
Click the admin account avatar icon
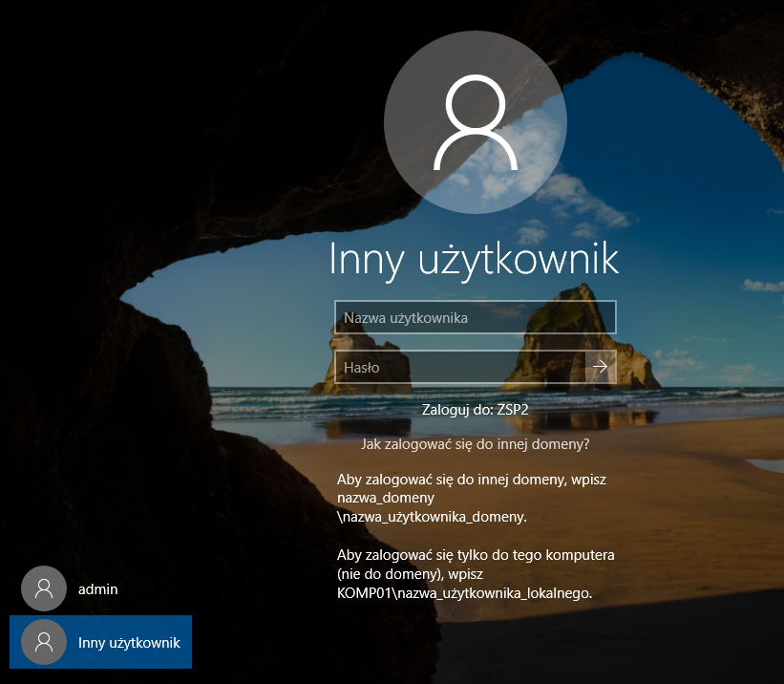point(44,589)
